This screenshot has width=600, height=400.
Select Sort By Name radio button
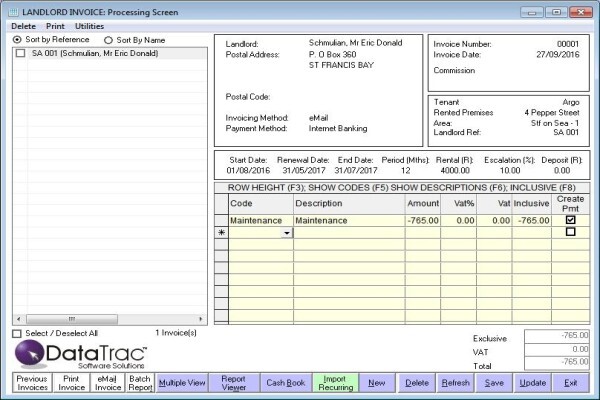(x=108, y=40)
